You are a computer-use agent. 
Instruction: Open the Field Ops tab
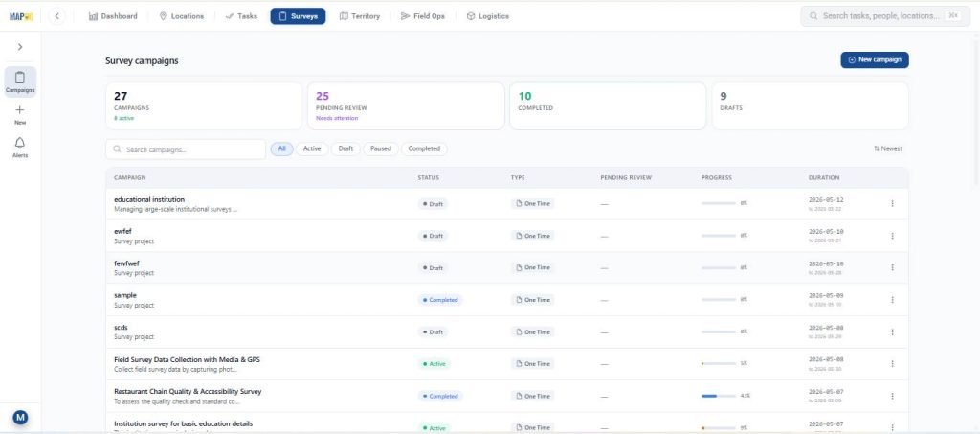point(423,16)
